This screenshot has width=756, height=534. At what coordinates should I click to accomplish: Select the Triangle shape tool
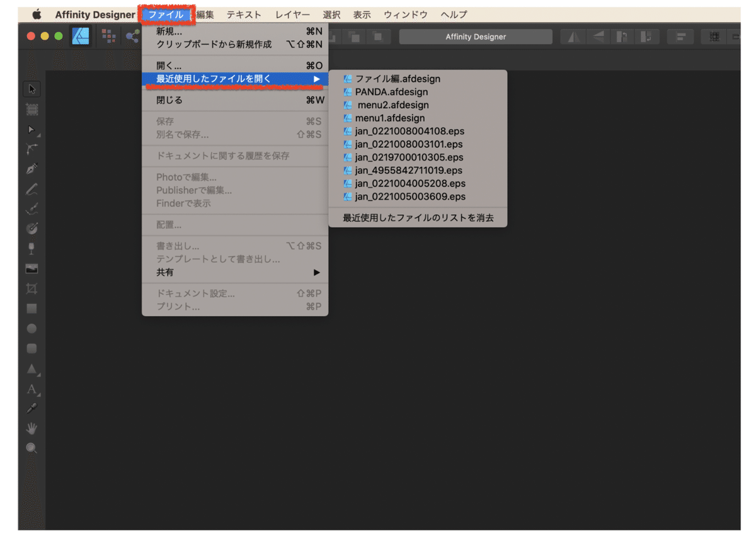tap(31, 368)
